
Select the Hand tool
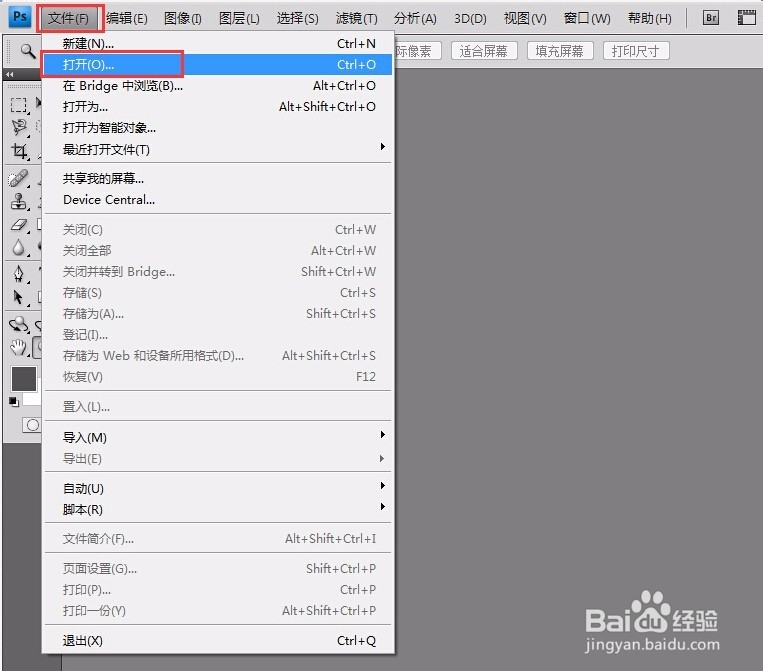click(19, 347)
